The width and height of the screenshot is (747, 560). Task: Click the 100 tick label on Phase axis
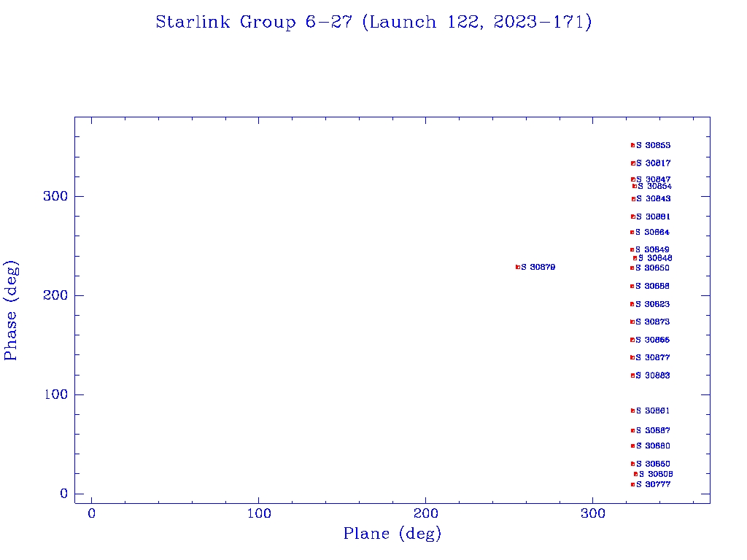pos(56,394)
